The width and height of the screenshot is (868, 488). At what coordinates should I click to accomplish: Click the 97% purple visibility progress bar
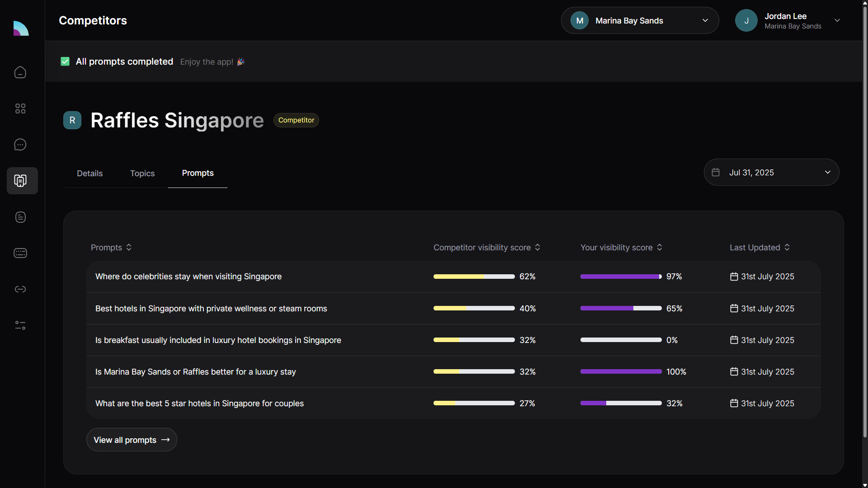(x=621, y=277)
